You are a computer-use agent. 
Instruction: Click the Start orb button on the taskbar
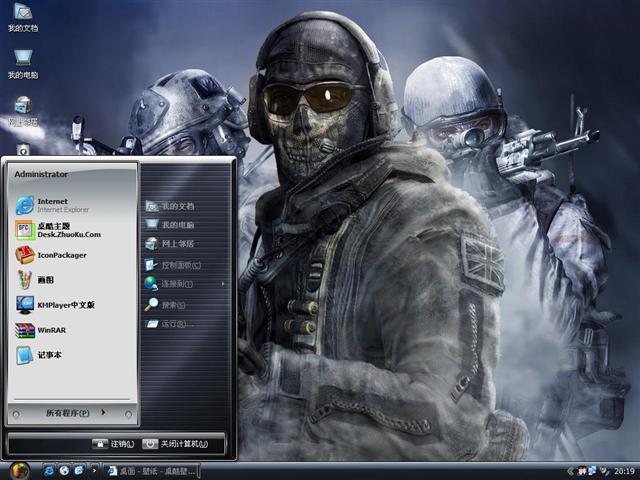coord(19,471)
